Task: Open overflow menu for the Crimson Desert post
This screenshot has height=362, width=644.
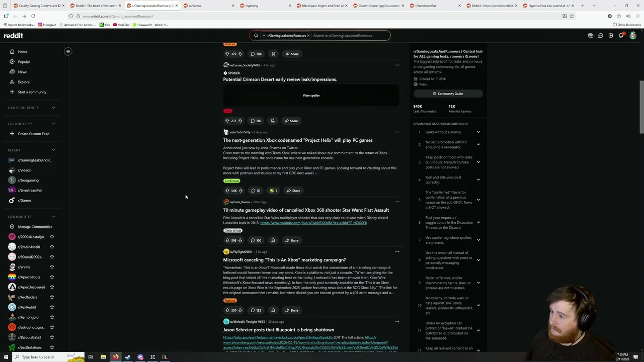Action: click(x=397, y=65)
